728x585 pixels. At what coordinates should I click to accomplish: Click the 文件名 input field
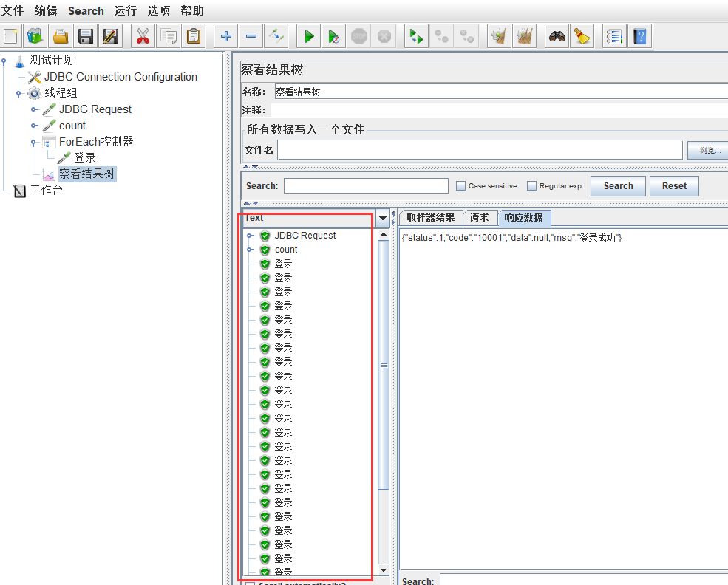click(480, 150)
